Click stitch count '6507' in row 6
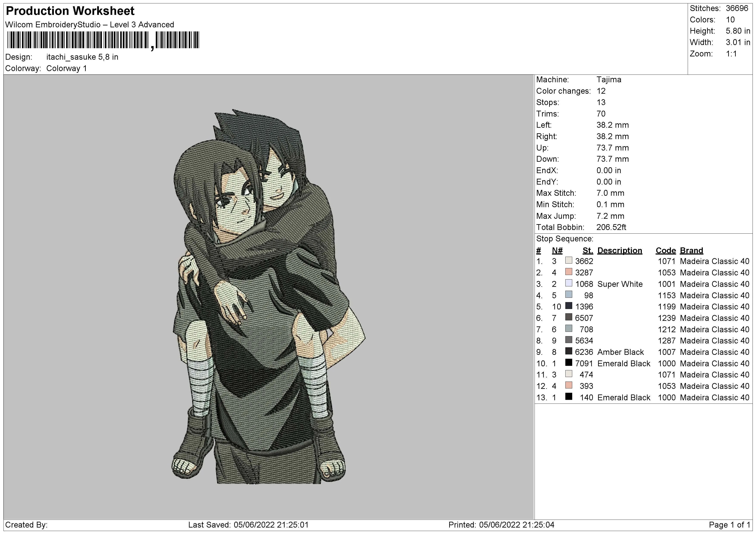Viewport: 756px width, 534px height. [584, 318]
